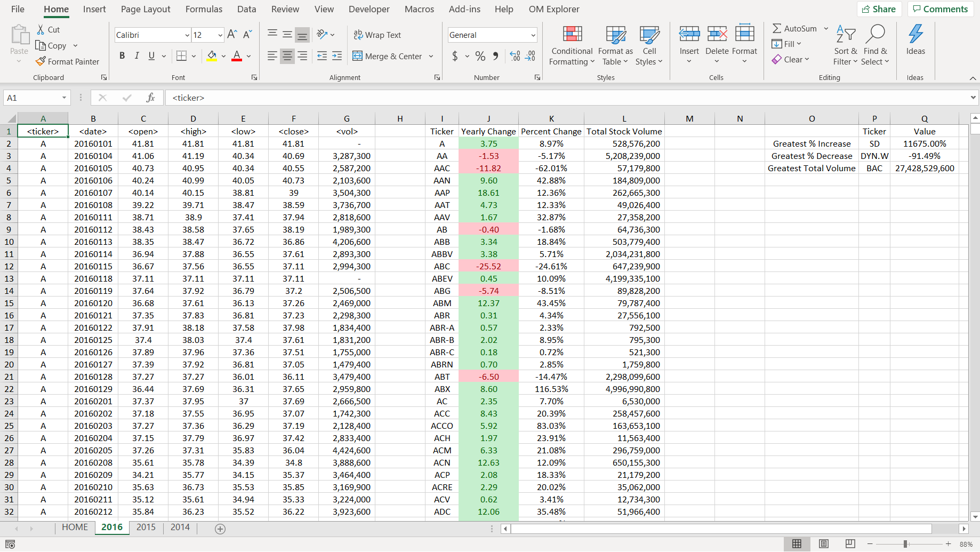This screenshot has width=980, height=552.
Task: Click the Increase Decimal icon
Action: [x=515, y=56]
